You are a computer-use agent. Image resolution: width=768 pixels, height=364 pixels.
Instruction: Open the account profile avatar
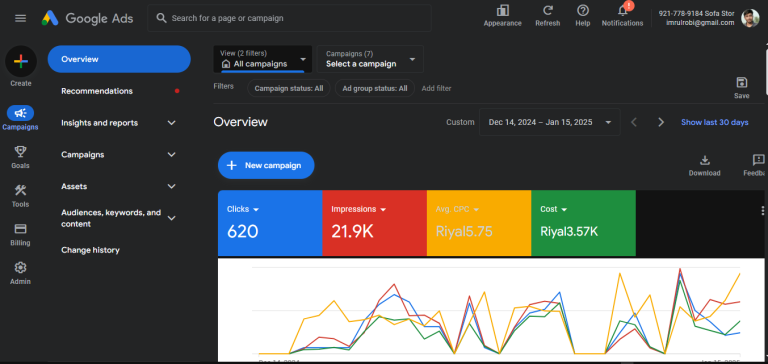point(750,18)
